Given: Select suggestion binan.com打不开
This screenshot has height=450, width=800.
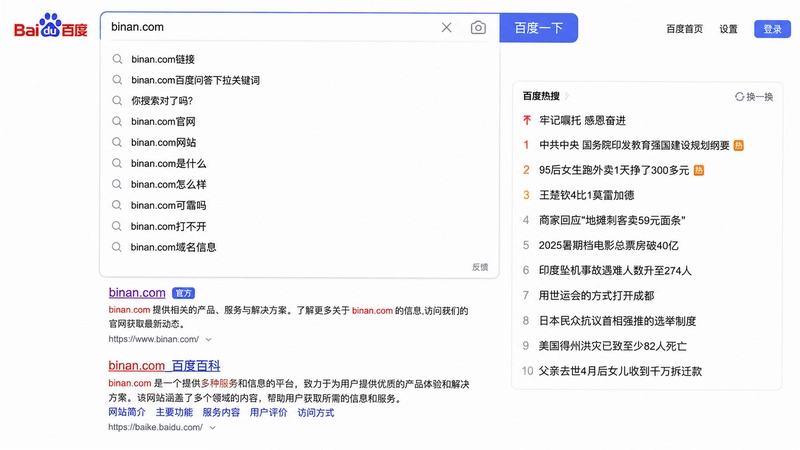Looking at the screenshot, I should 168,226.
